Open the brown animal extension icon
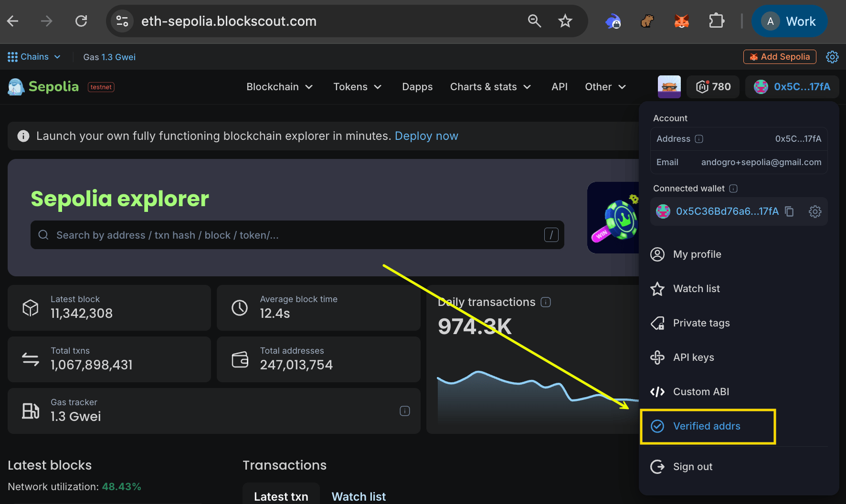This screenshot has width=846, height=504. point(647,21)
